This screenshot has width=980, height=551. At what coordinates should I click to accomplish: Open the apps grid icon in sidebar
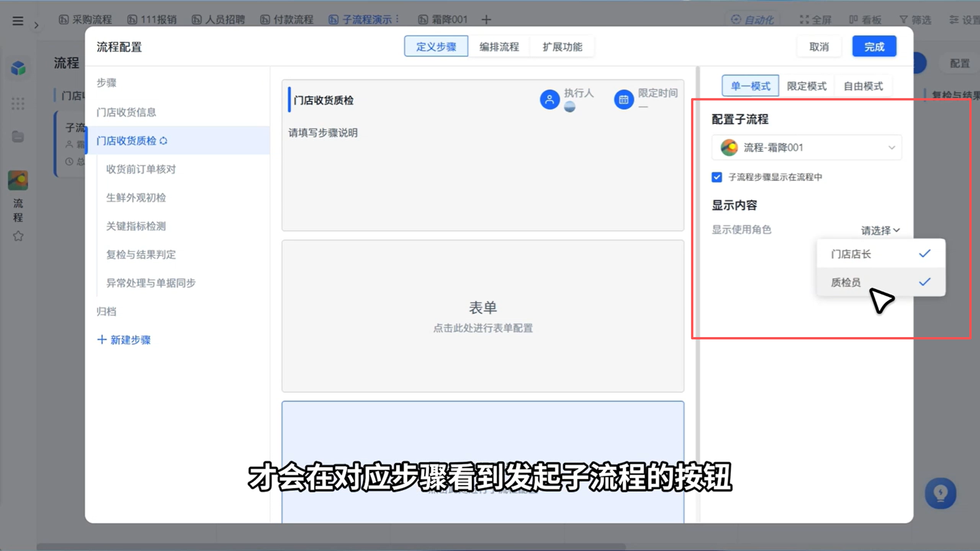[x=18, y=103]
